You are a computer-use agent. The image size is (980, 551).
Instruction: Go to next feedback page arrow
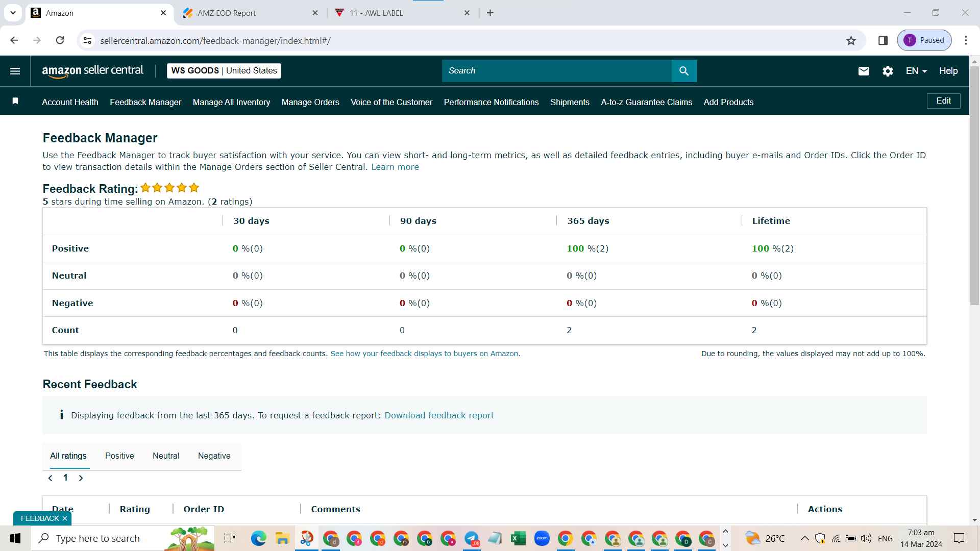81,478
